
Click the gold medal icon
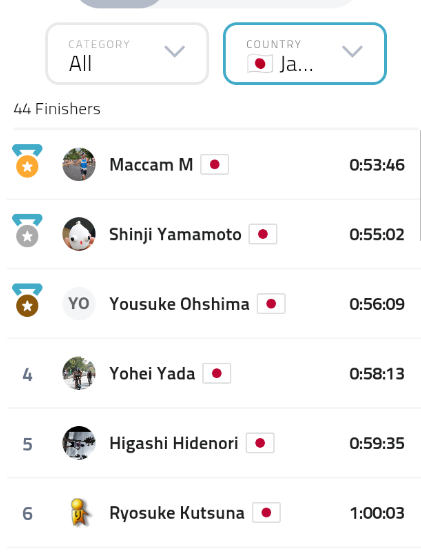[27, 160]
